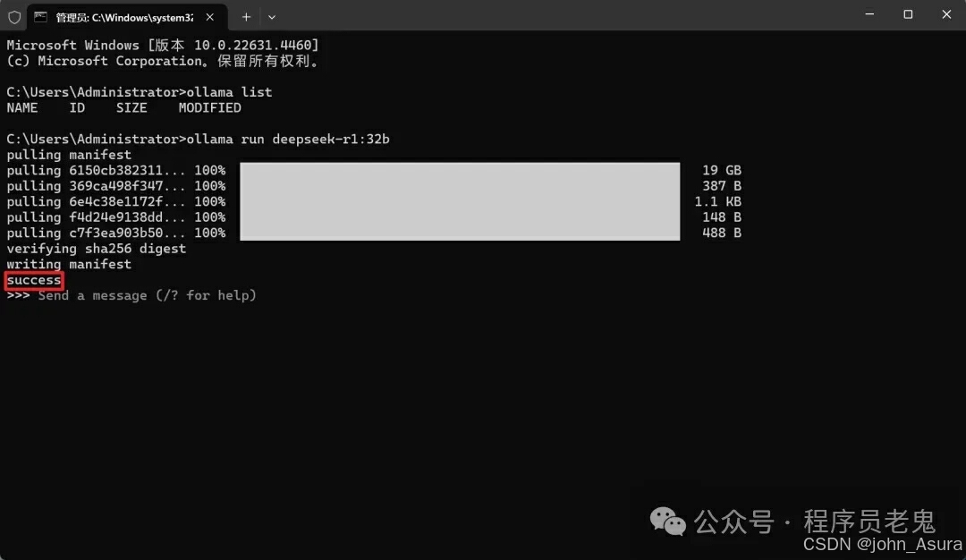Click the 'pulling 6e4c38e1172f' line

[115, 202]
